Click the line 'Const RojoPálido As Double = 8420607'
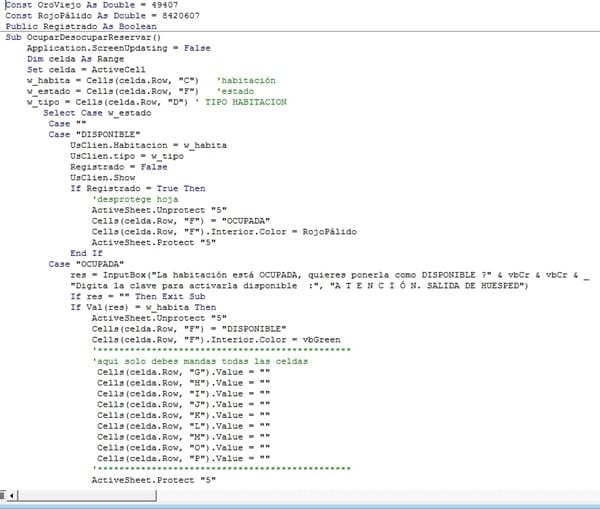The height and width of the screenshot is (509, 600). point(102,16)
